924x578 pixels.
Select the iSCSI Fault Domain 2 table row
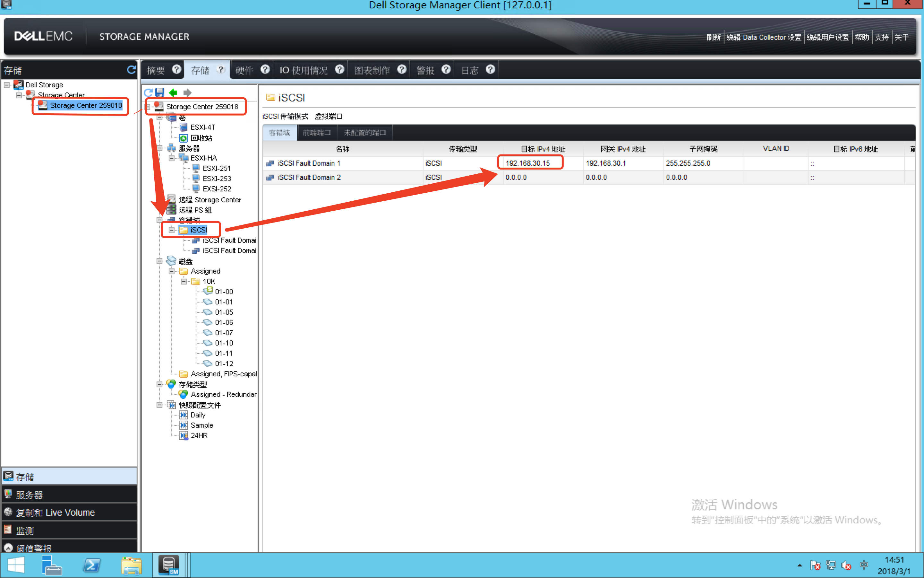(x=589, y=177)
